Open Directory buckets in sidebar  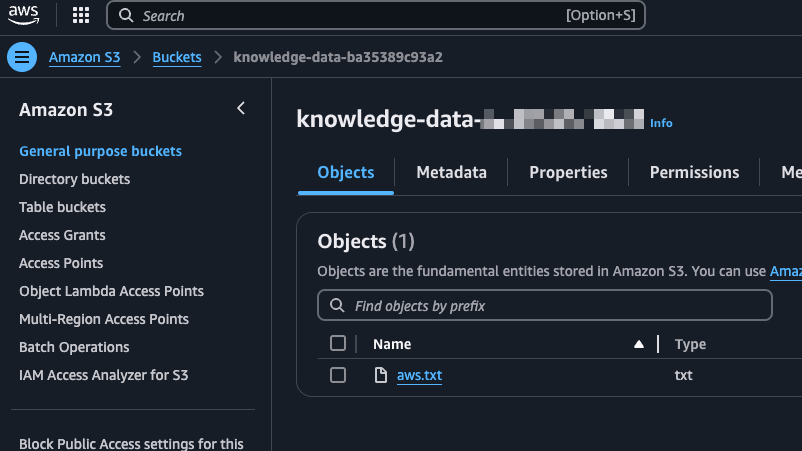[74, 179]
